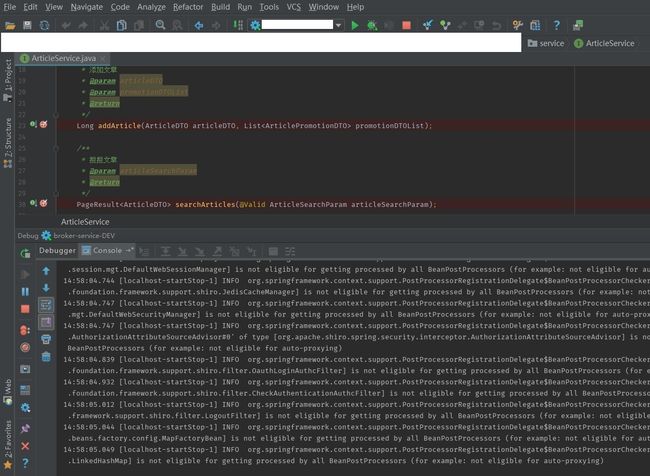Switch to the Debugger tab
The image size is (650, 476).
tap(57, 250)
